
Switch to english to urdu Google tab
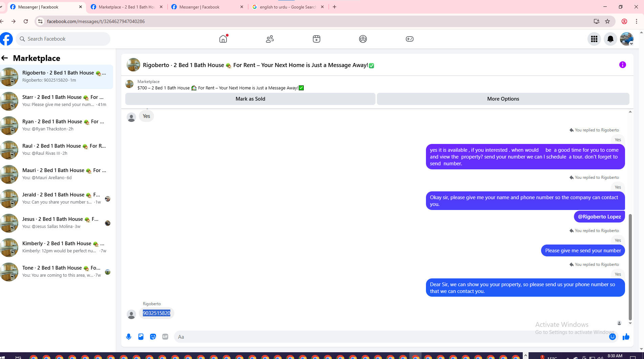pos(288,7)
